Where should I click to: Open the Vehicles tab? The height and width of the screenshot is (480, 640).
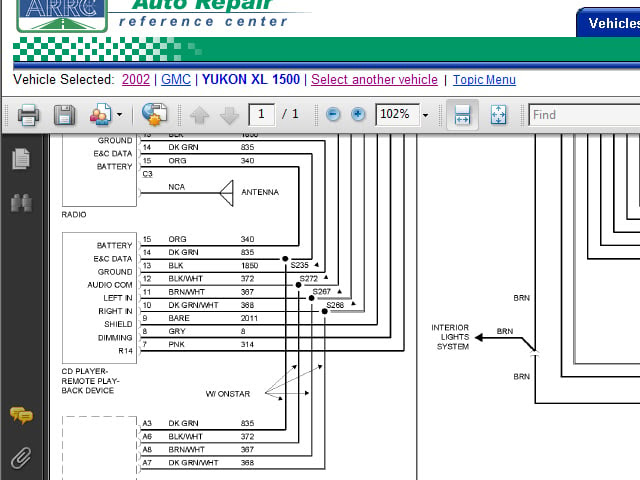(x=608, y=23)
